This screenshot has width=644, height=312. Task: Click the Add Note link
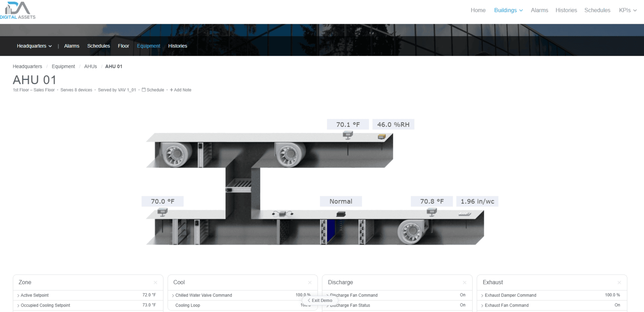[x=181, y=90]
